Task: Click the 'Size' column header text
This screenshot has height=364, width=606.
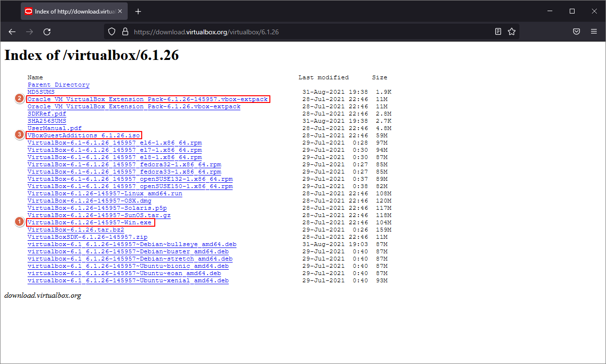Action: pyautogui.click(x=380, y=77)
